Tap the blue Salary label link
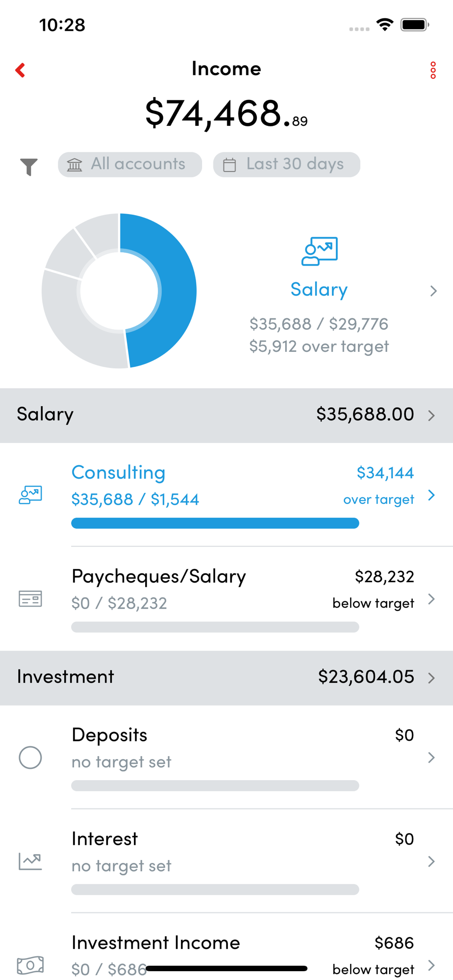Viewport: 453px width, 980px height. (319, 290)
